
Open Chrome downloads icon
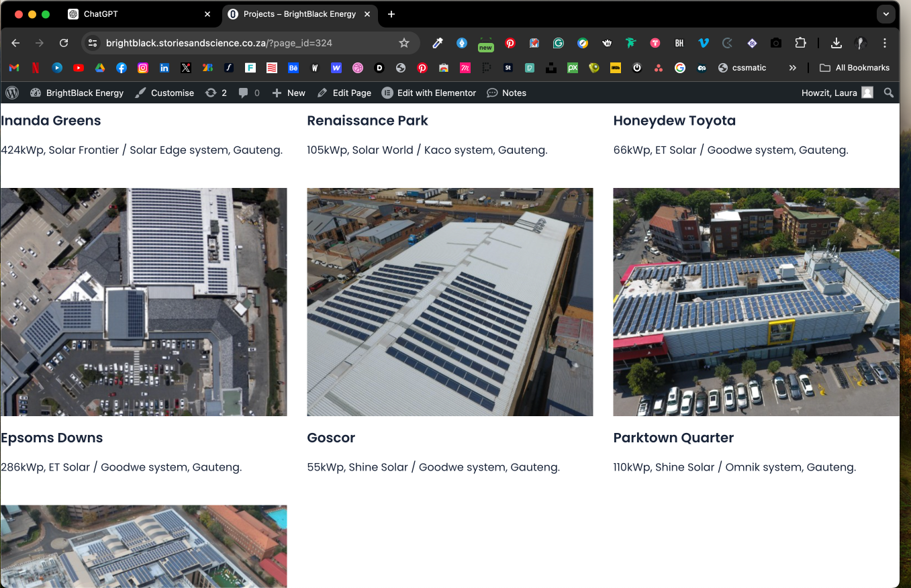tap(836, 43)
